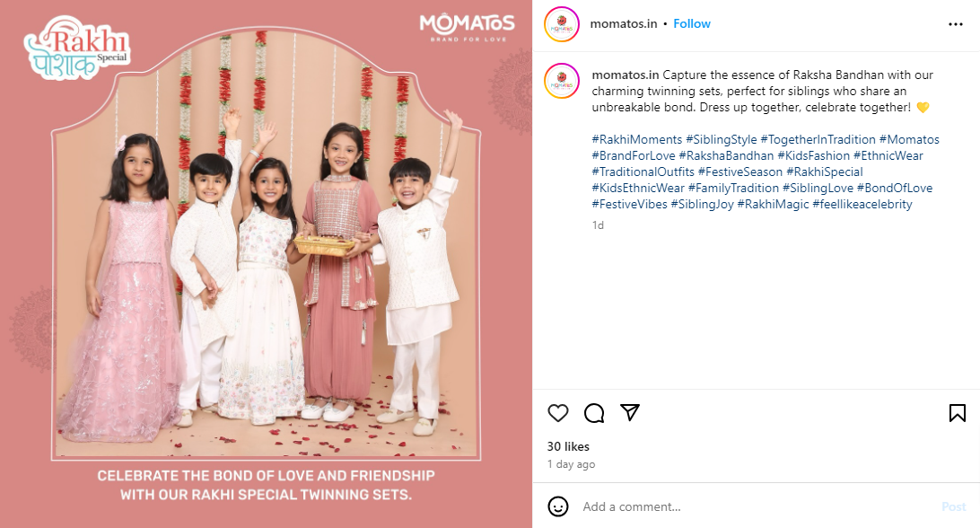This screenshot has width=980, height=528.
Task: Open the emoji picker smiley icon
Action: [558, 506]
